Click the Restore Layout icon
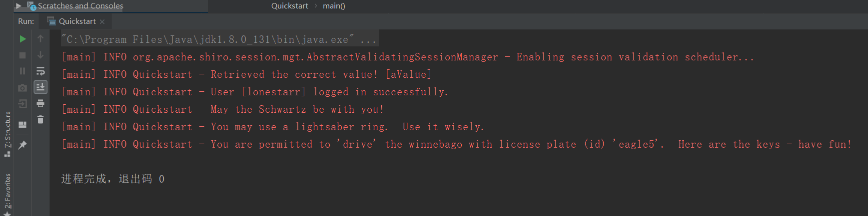Screen dimensions: 868x216 [x=22, y=124]
